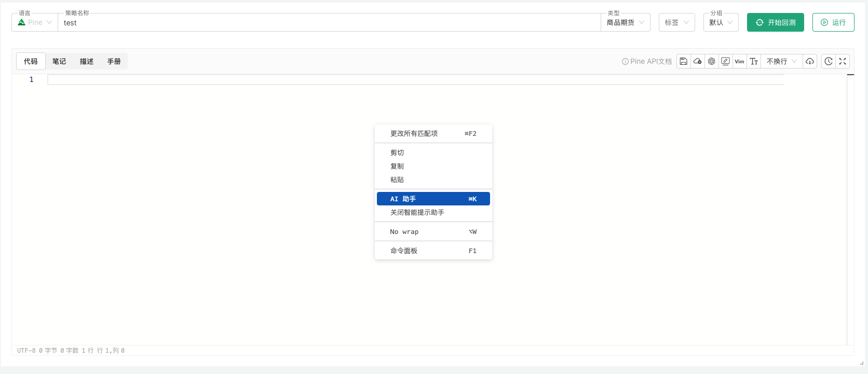
Task: Expand the 商品期货 type dropdown
Action: [x=625, y=22]
